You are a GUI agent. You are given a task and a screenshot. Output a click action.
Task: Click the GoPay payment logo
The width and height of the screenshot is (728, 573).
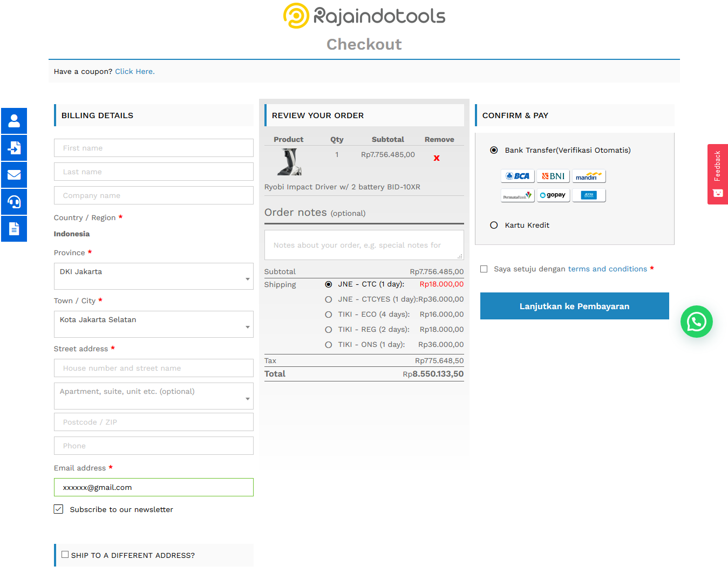click(553, 195)
